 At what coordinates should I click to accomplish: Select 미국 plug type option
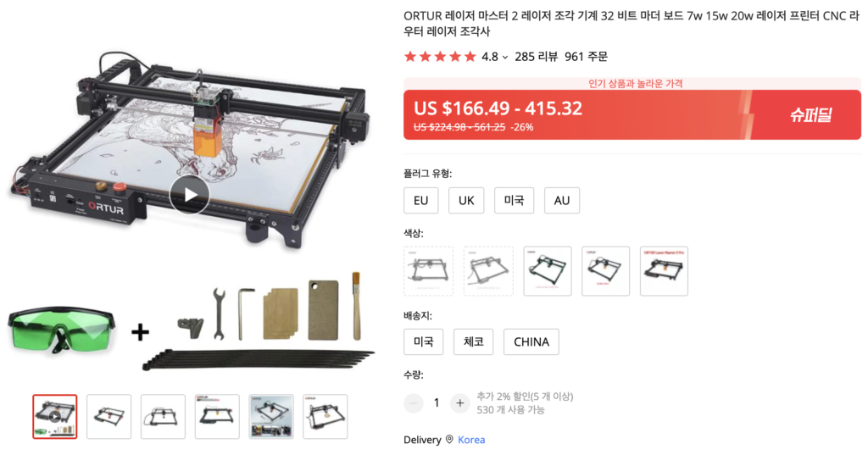tap(514, 200)
